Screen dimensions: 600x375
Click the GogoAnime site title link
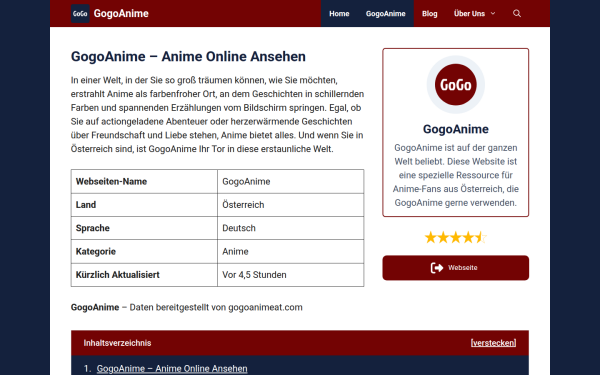click(121, 13)
